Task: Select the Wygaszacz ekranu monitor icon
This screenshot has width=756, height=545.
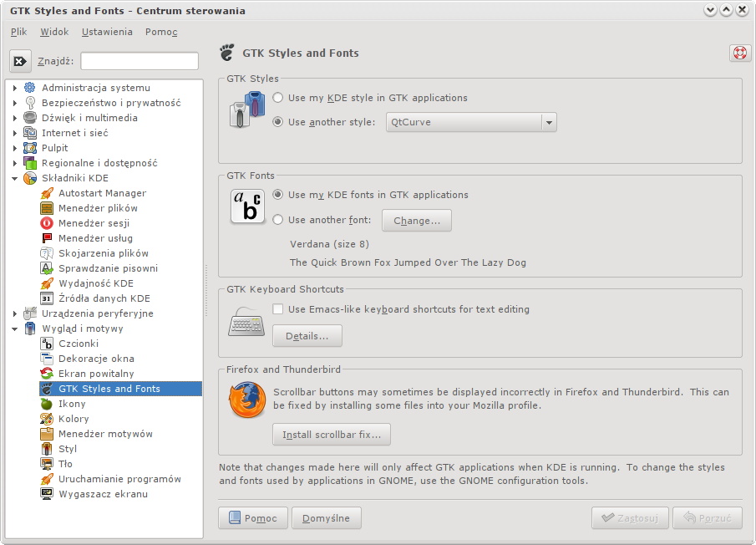Action: tap(47, 494)
